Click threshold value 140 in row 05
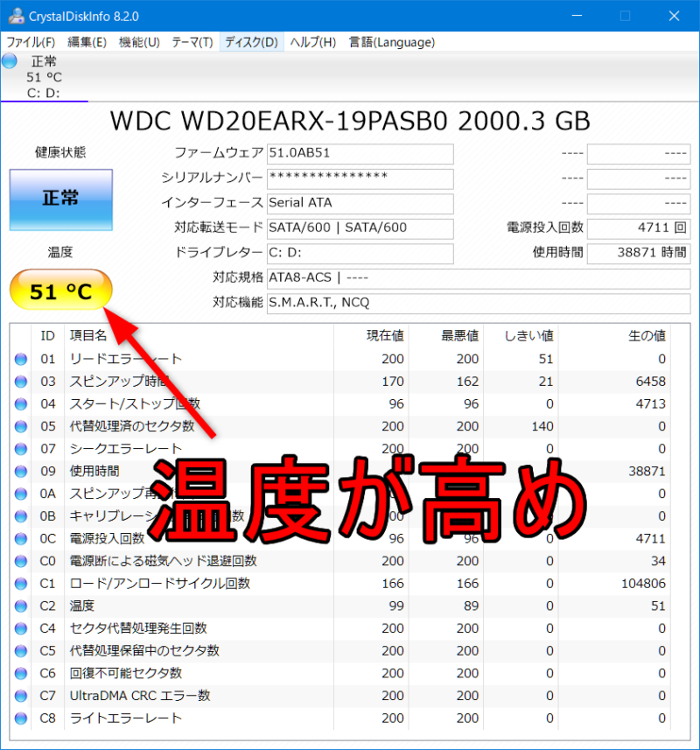 (542, 427)
